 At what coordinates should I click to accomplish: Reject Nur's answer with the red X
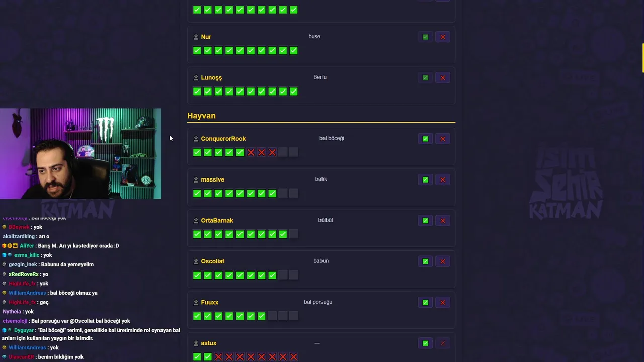tap(443, 37)
